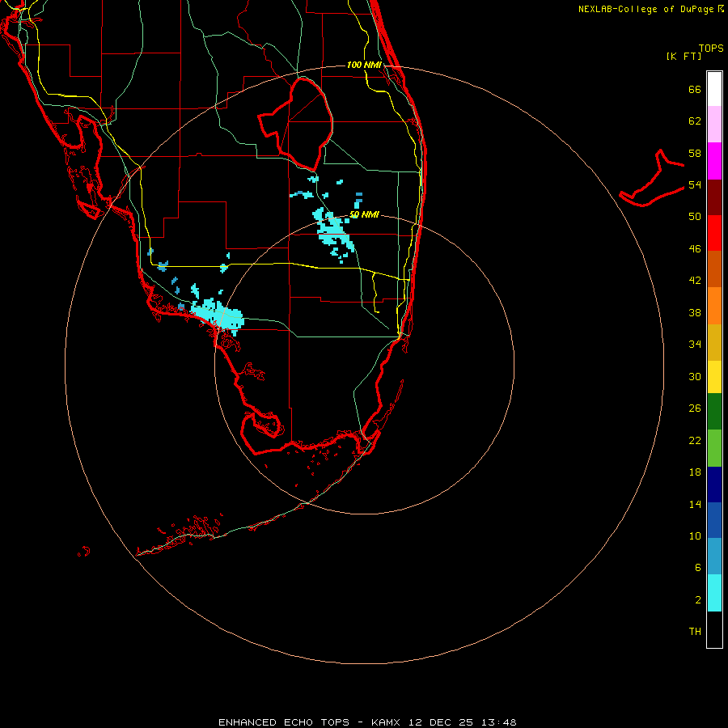Click the dark orange 46 kft swatch

(x=714, y=269)
